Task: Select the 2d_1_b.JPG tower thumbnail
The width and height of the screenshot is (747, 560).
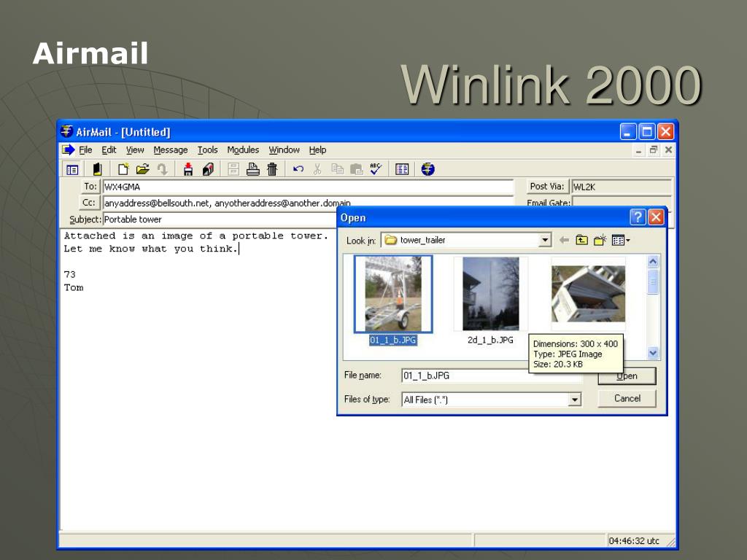Action: [x=491, y=294]
